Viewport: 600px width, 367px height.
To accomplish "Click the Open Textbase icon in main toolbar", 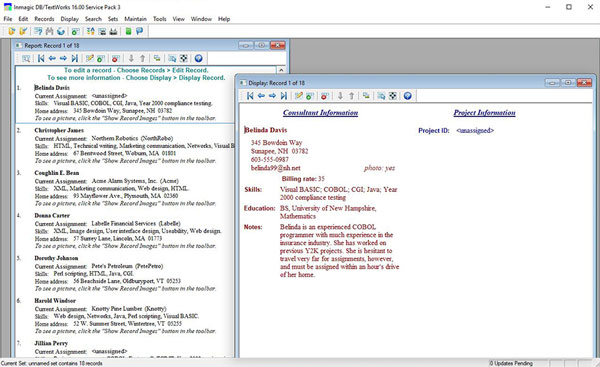I will point(11,31).
